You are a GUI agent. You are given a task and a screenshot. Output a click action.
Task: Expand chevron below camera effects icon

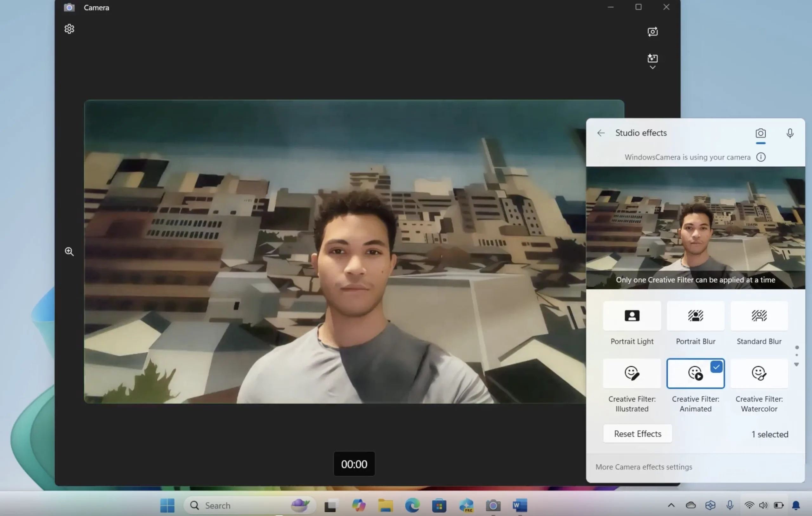652,68
